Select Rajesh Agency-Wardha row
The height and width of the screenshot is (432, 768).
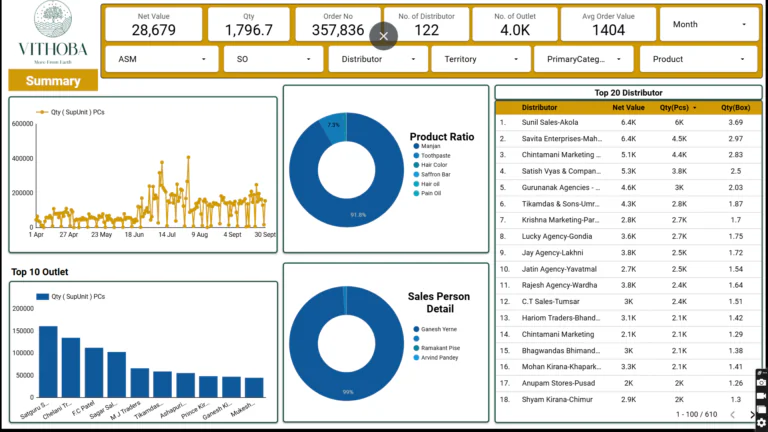(x=628, y=285)
